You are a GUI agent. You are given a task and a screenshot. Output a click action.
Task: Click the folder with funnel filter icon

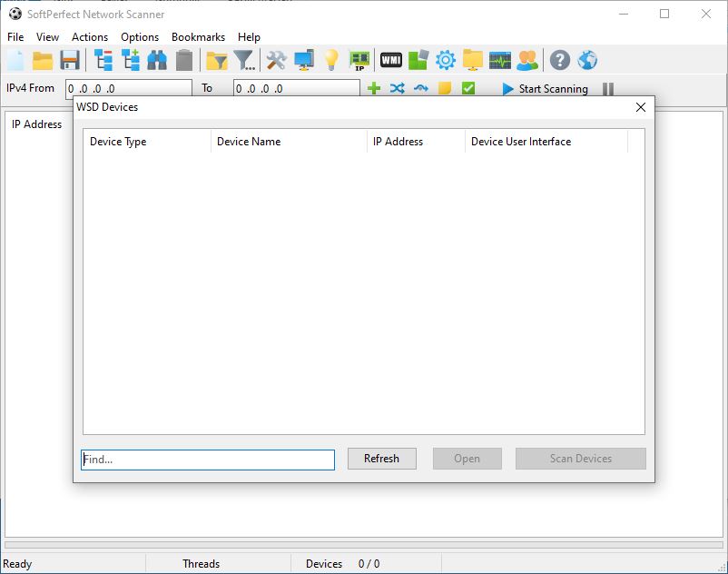tap(216, 60)
